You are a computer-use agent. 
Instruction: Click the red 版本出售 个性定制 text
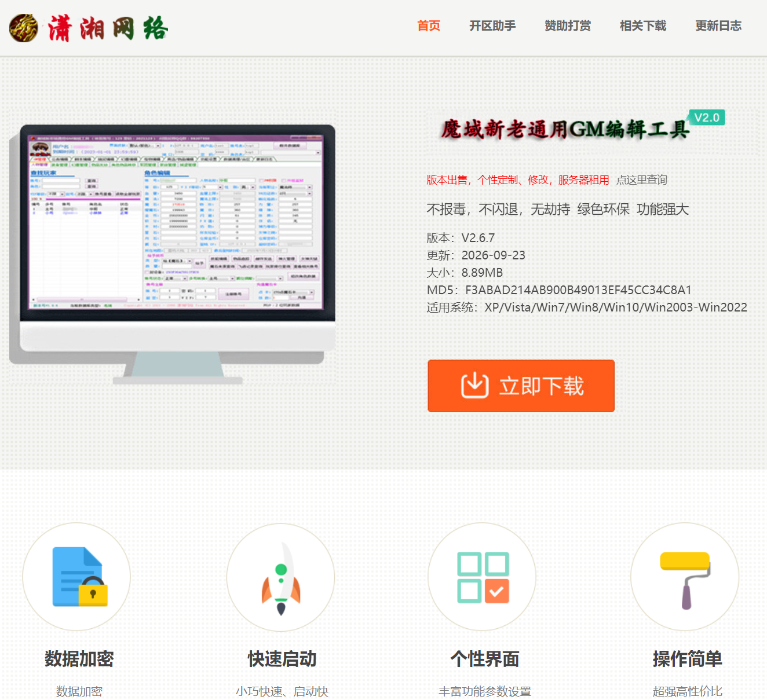[x=518, y=180]
